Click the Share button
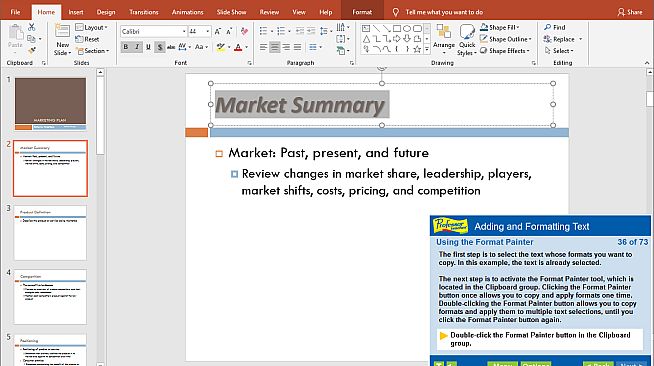This screenshot has width=654, height=366. pyautogui.click(x=630, y=12)
